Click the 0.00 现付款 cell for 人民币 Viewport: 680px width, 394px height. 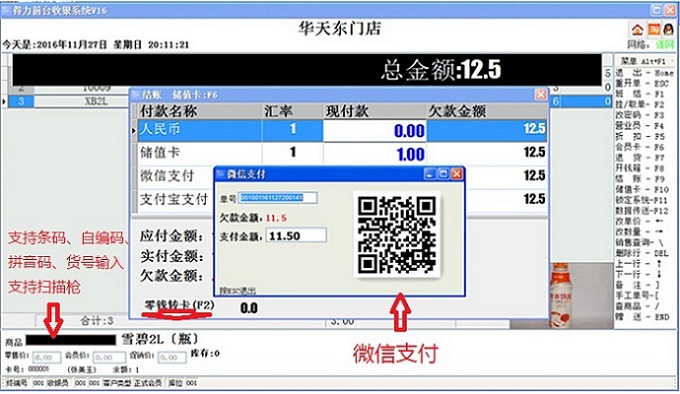tap(375, 130)
